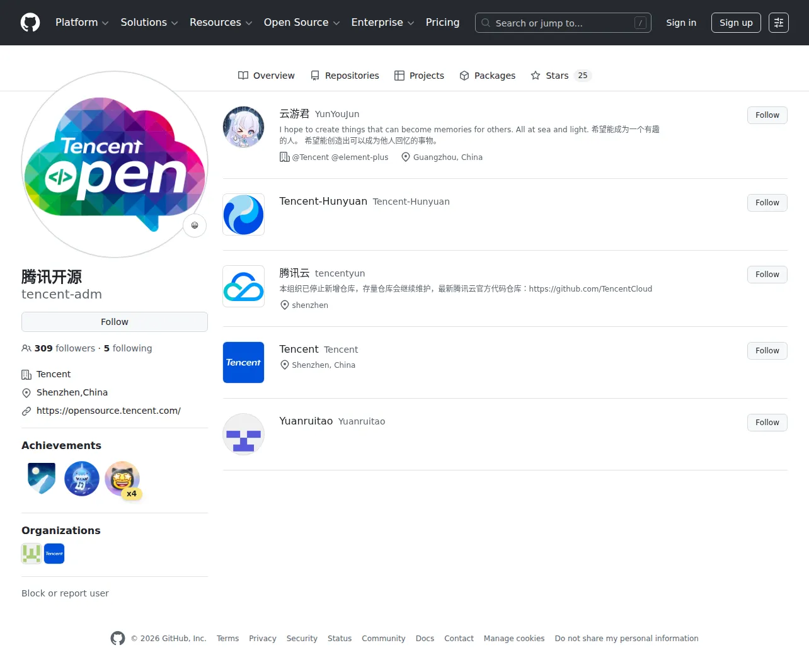
Task: Open the 5 following link
Action: pyautogui.click(x=128, y=348)
